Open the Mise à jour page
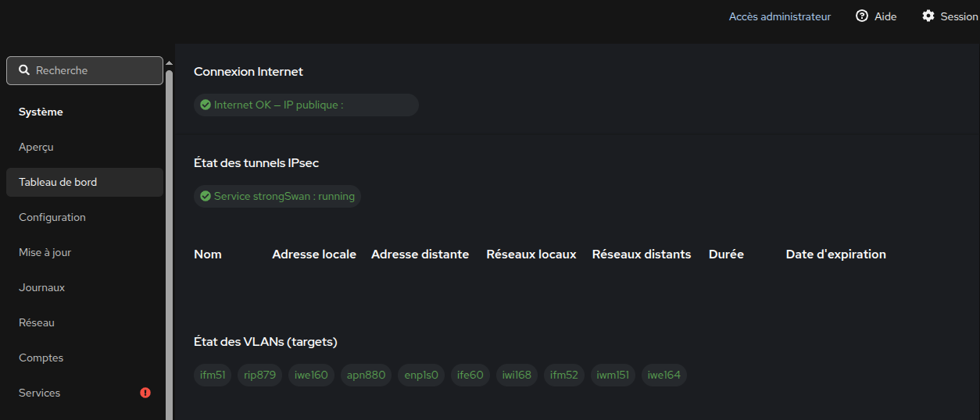Screen dimensions: 980x420 (84, 252)
